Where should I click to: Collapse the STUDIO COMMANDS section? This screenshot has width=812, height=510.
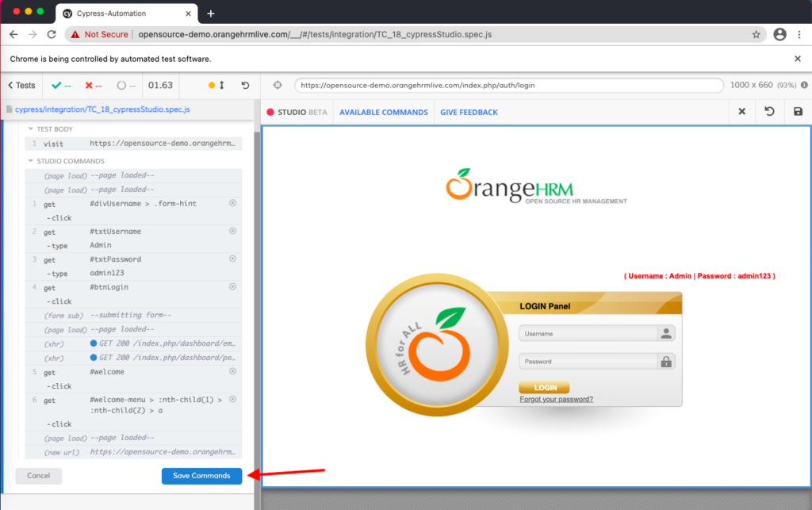pyautogui.click(x=31, y=161)
